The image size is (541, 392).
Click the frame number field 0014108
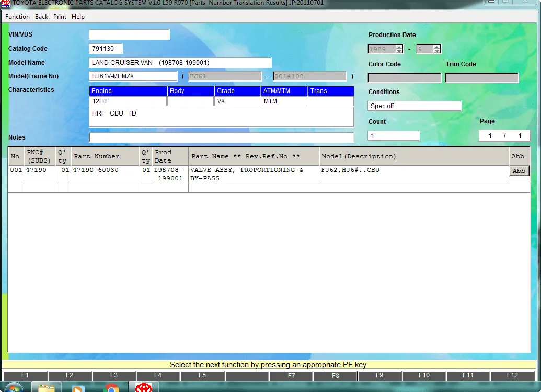coord(309,76)
